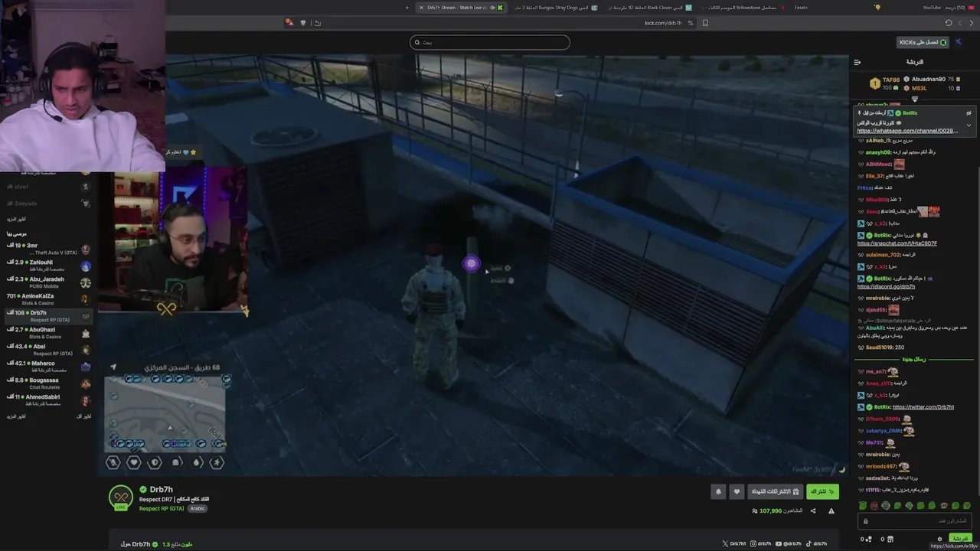Open chat settings gear icon

coord(939,539)
